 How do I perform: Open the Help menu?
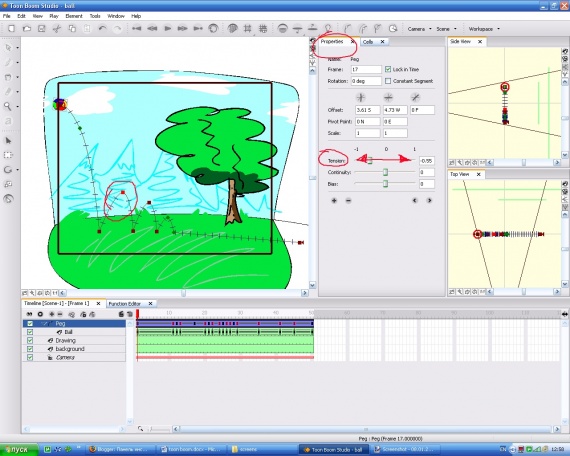click(136, 16)
